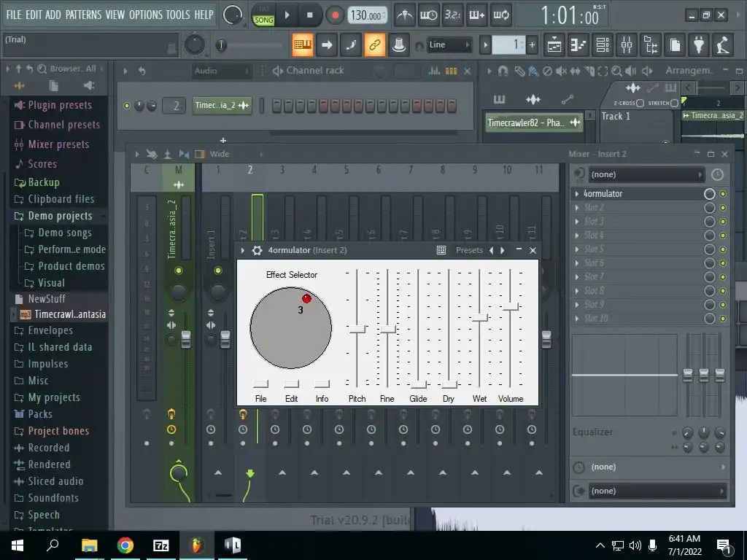Click 4ormulator Volume slider handle
Image resolution: width=747 pixels, height=560 pixels.
[510, 307]
